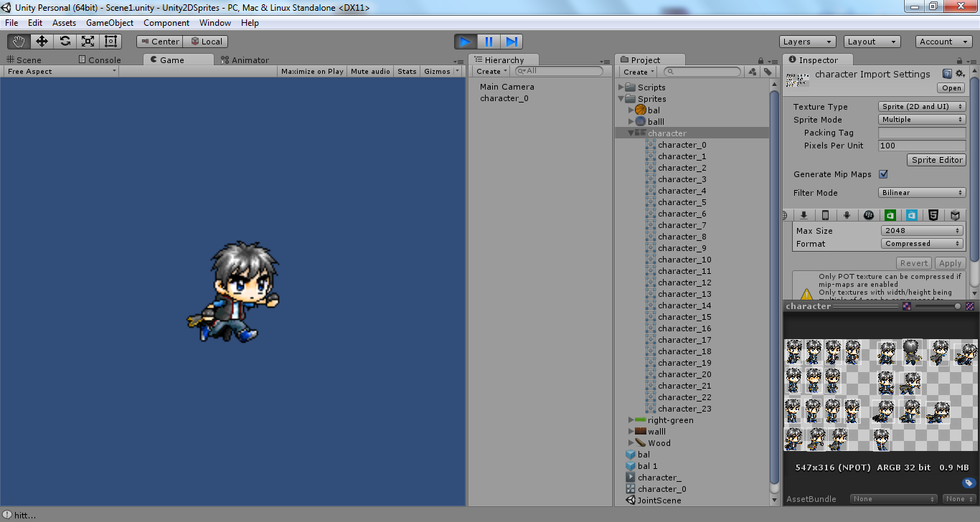Click the Pixels Per Unit field
The width and height of the screenshot is (980, 522).
click(922, 146)
